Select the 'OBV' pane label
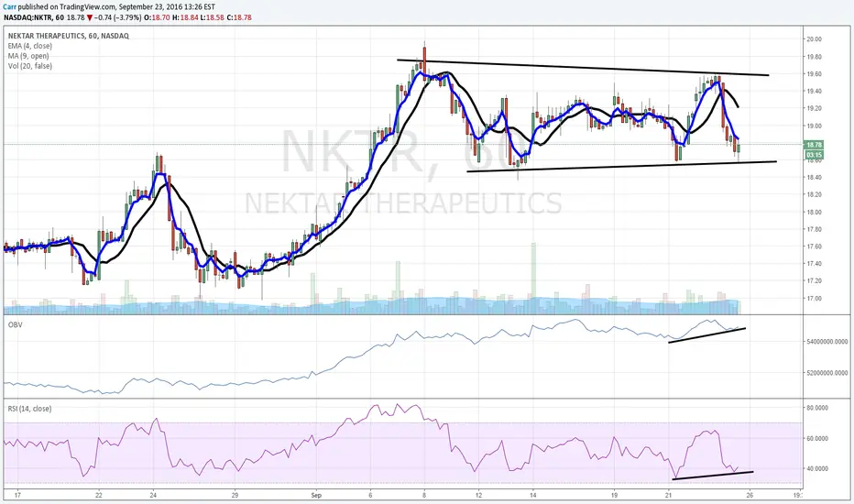The image size is (854, 504). point(15,324)
